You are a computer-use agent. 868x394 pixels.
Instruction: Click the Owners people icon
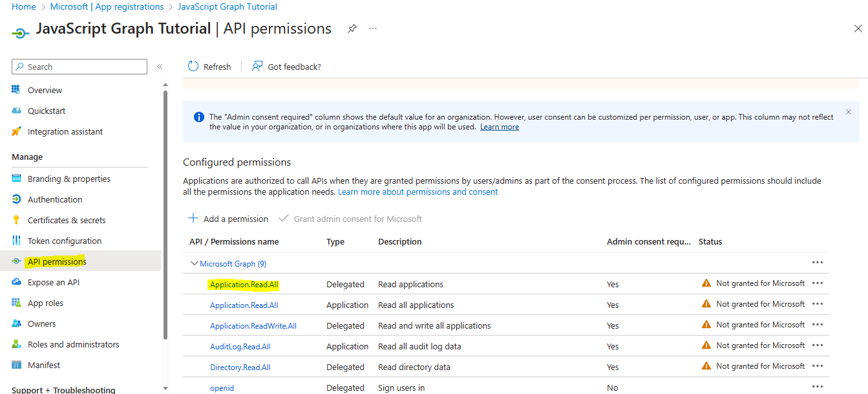point(17,323)
